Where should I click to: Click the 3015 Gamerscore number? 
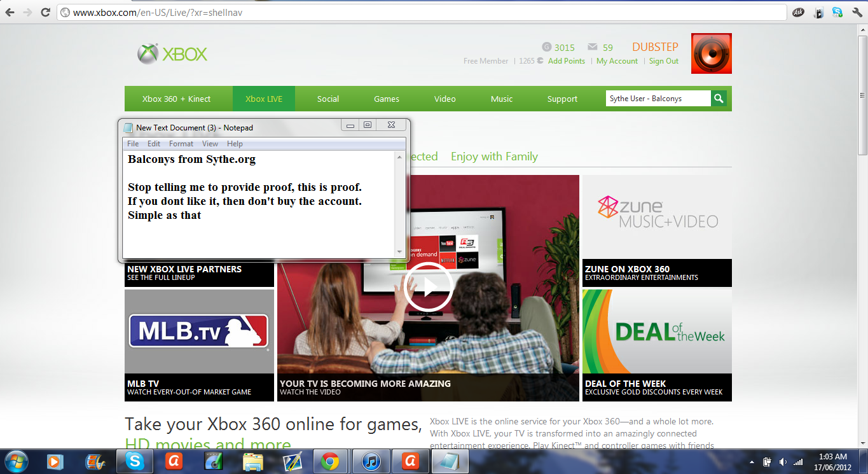point(565,48)
